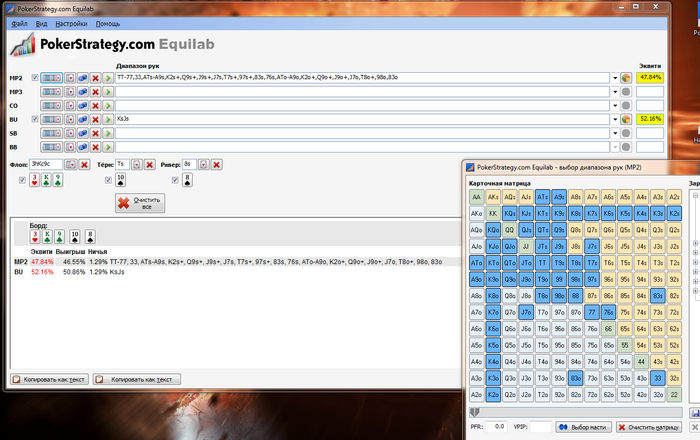Click the empty MP3 range field
Screen dimensions: 700x440
coord(362,91)
